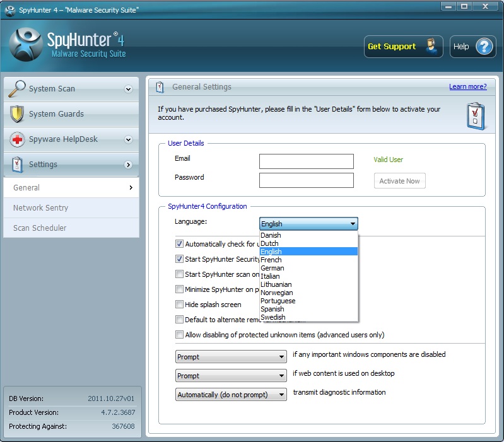Click the blue Help question mark icon
Screen dimensions: 504x442
point(483,47)
